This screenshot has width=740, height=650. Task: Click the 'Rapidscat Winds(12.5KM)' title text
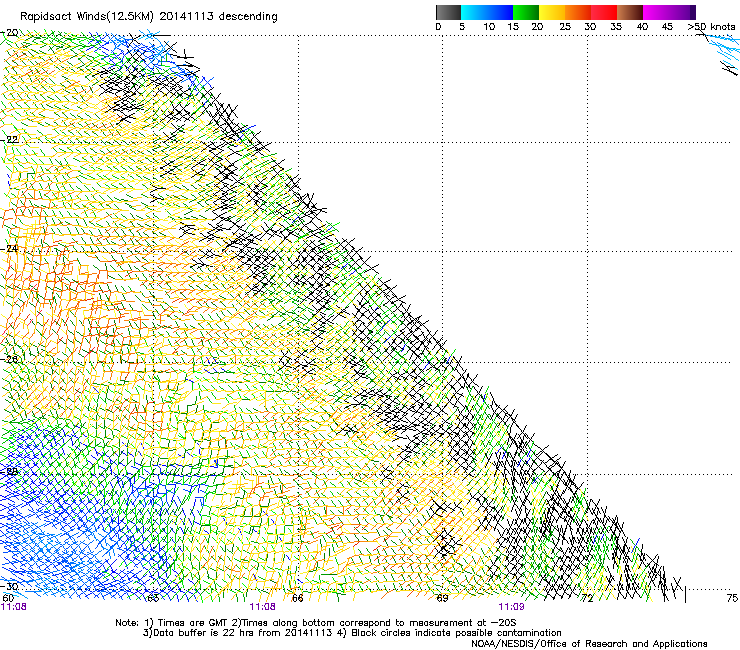tap(87, 17)
